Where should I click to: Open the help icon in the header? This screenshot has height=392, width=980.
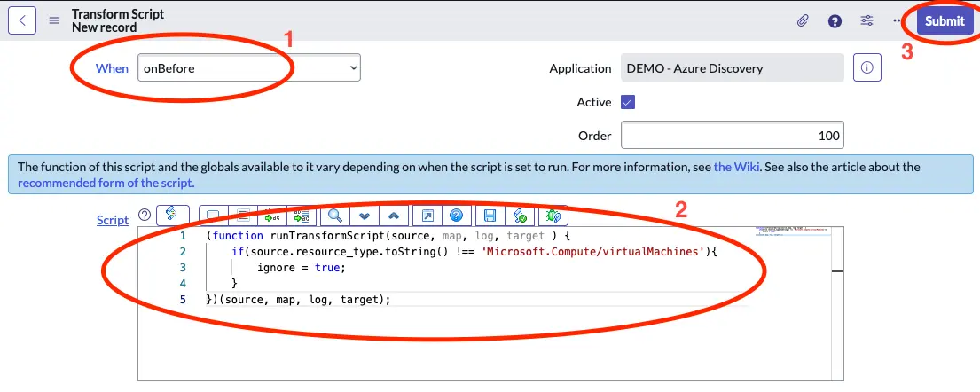point(835,20)
